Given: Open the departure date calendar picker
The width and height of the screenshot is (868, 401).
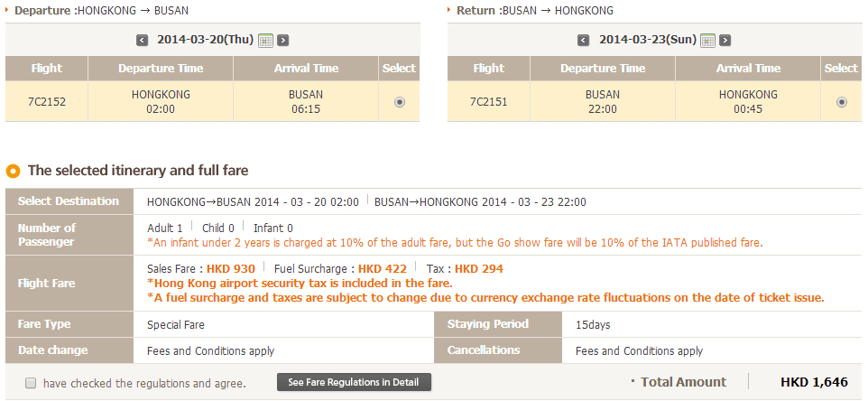Looking at the screenshot, I should (x=265, y=40).
